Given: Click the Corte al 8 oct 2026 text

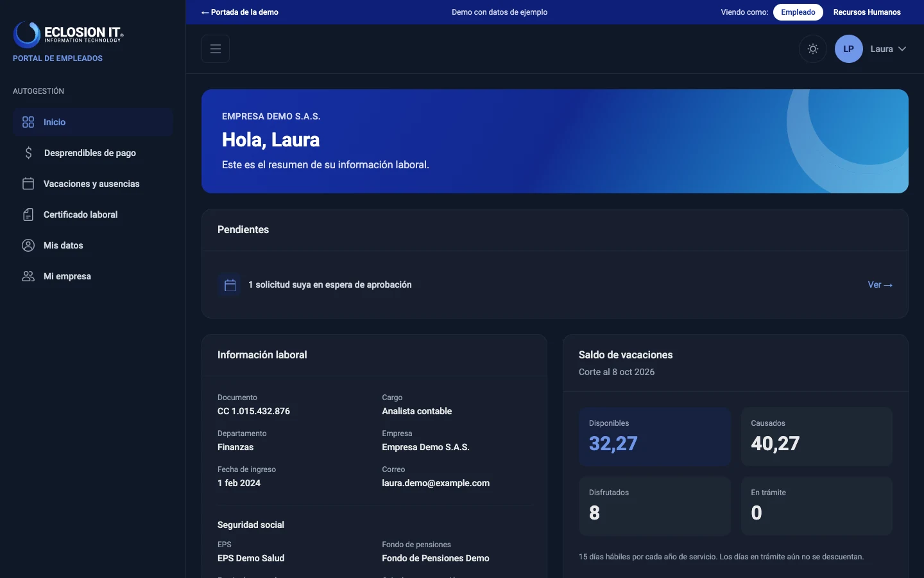Looking at the screenshot, I should coord(617,372).
